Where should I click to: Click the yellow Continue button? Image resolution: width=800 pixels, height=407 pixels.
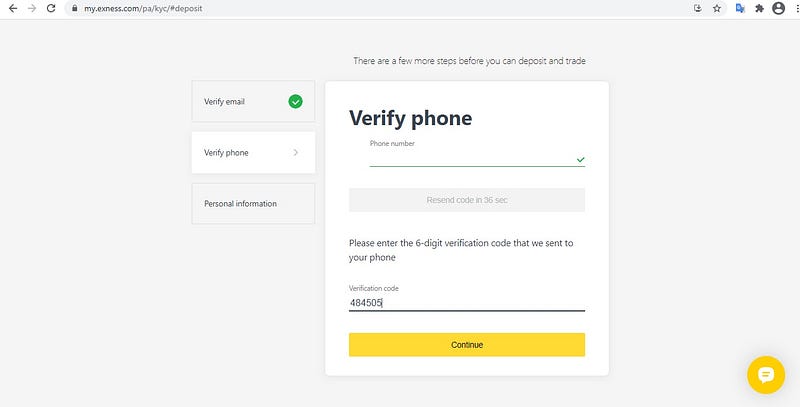[x=467, y=345]
